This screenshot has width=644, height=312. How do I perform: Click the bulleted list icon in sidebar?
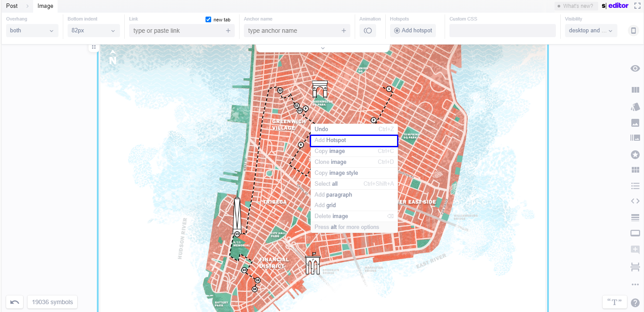click(635, 186)
